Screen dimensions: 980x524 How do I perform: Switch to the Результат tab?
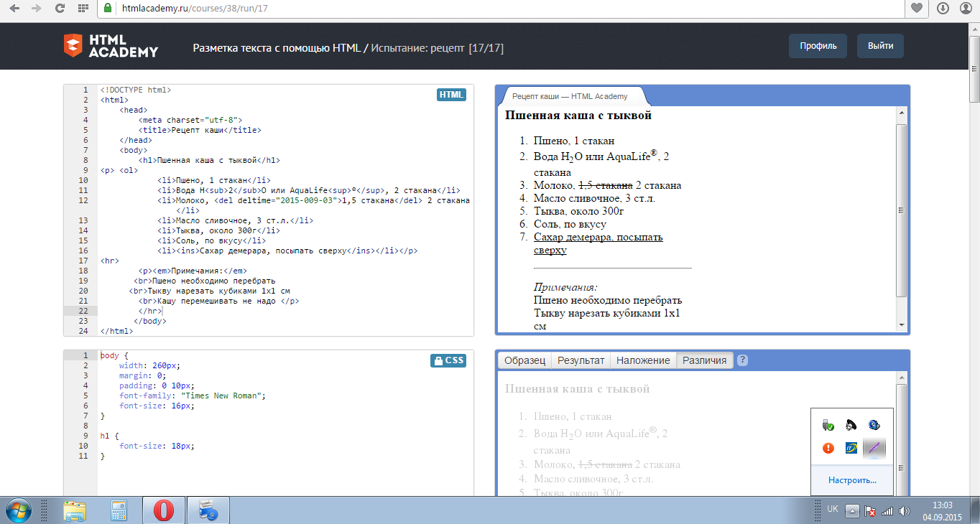[x=581, y=360]
